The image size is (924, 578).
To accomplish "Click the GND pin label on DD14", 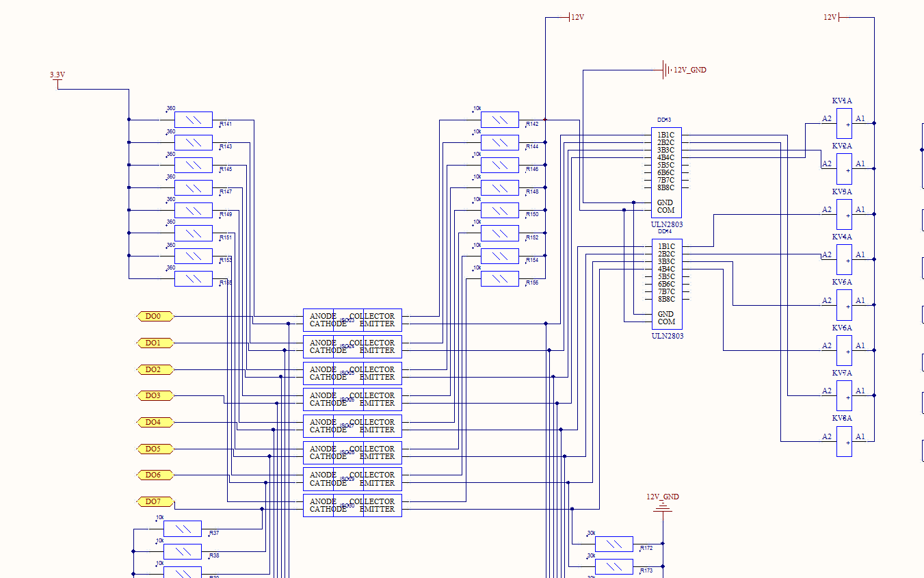I will coord(665,314).
